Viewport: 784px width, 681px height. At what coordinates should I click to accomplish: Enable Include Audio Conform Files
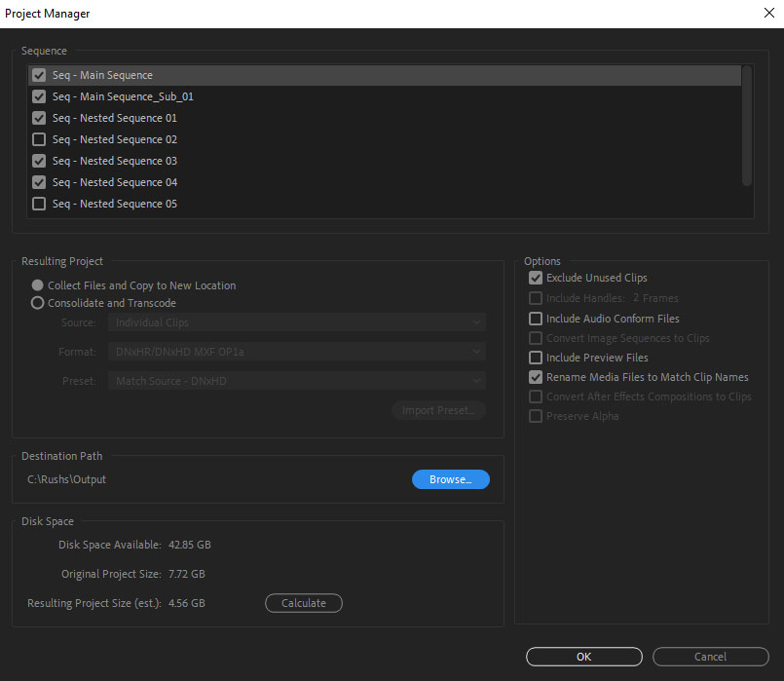pyautogui.click(x=535, y=318)
